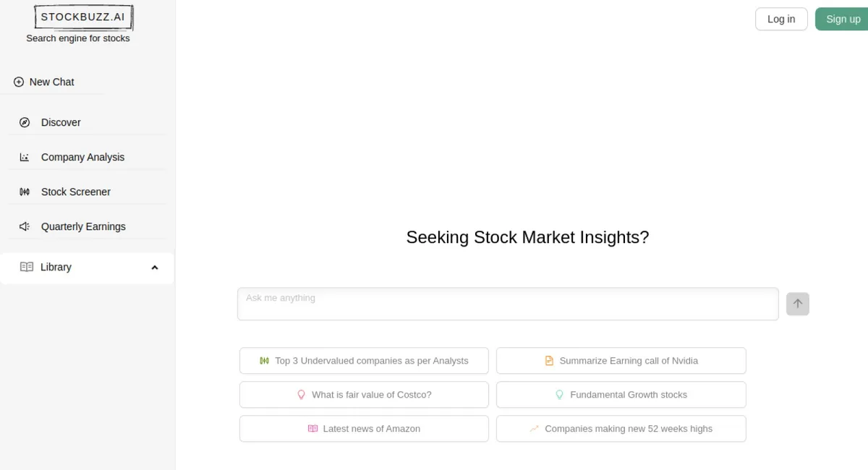The height and width of the screenshot is (470, 868).
Task: Open Quarterly Earnings section
Action: [x=83, y=227]
